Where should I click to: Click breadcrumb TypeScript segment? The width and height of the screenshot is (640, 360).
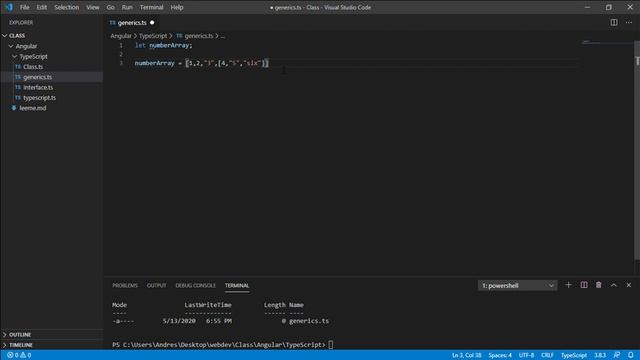(x=153, y=36)
